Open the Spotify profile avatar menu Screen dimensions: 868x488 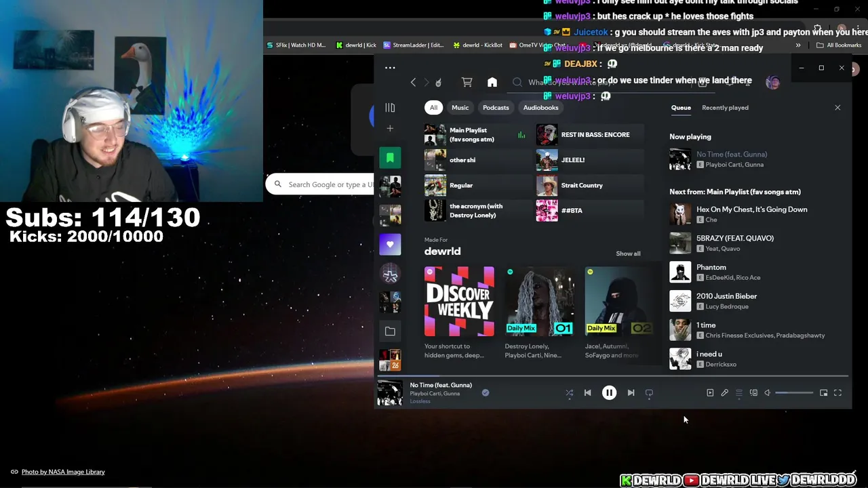point(772,82)
